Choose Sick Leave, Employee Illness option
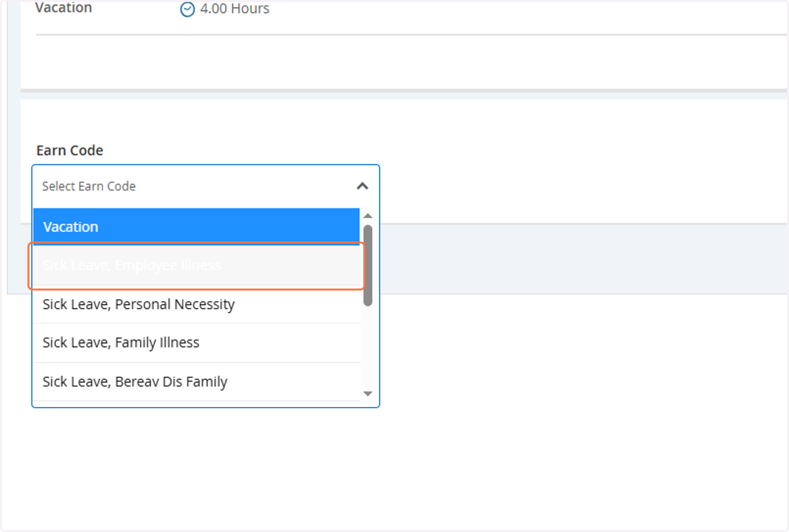Screen dimensions: 789x532 (197, 266)
